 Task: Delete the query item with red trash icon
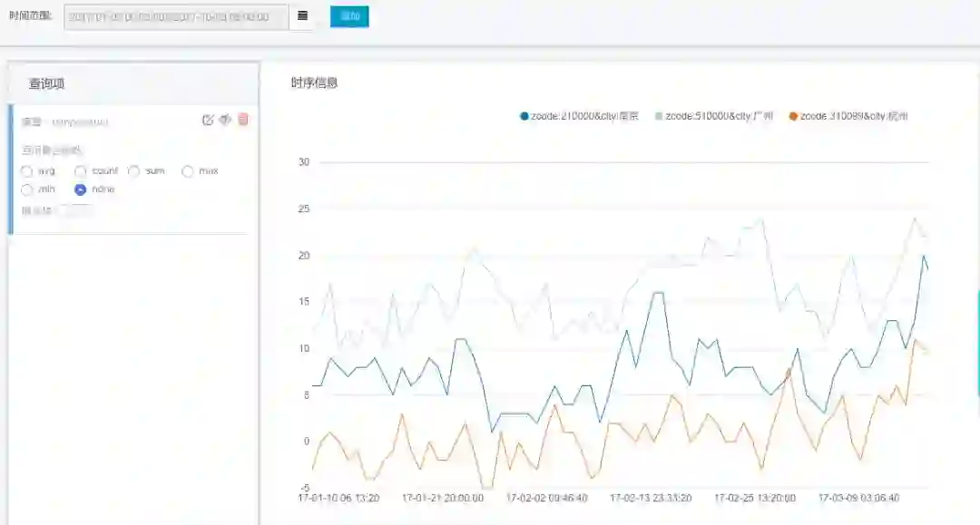tap(243, 119)
